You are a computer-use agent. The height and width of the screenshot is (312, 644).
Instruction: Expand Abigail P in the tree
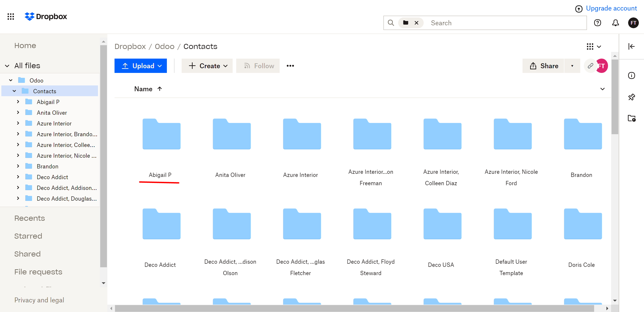pos(18,102)
